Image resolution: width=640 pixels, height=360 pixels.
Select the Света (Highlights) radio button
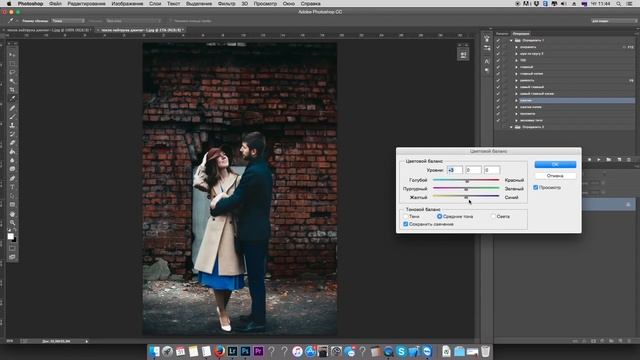(x=493, y=216)
